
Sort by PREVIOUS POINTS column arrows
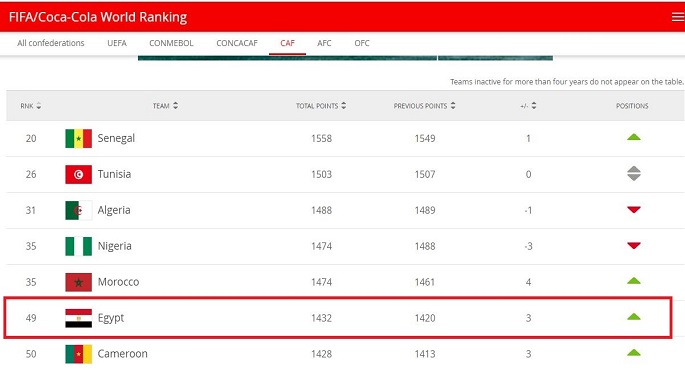(x=453, y=105)
